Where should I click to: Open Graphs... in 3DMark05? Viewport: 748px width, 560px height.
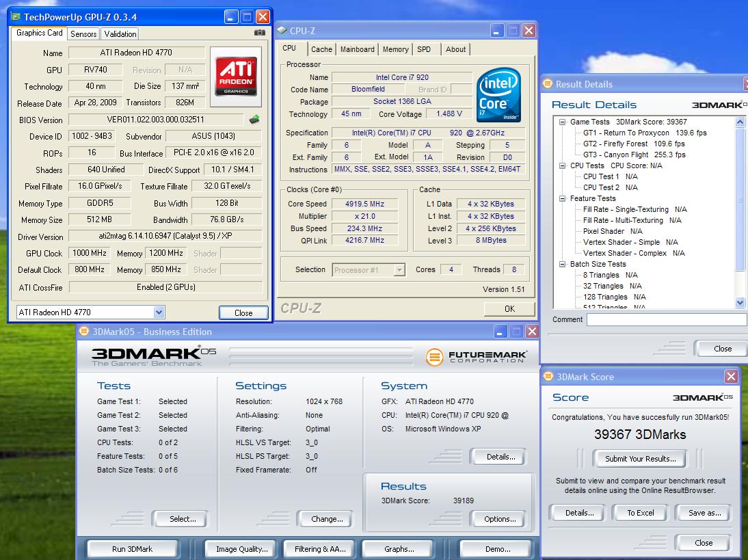click(x=399, y=549)
